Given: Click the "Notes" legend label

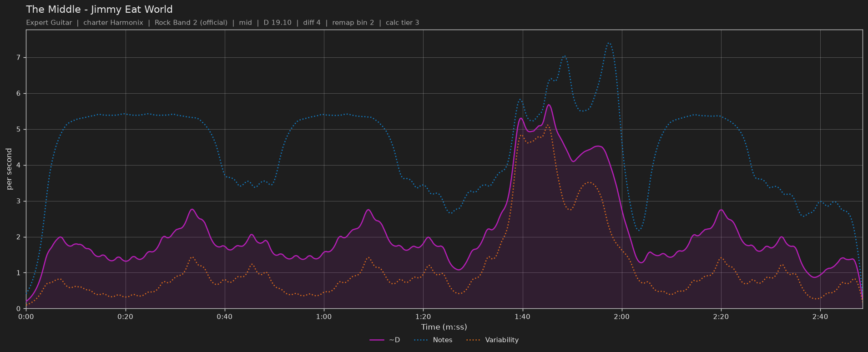Looking at the screenshot, I should click(443, 340).
